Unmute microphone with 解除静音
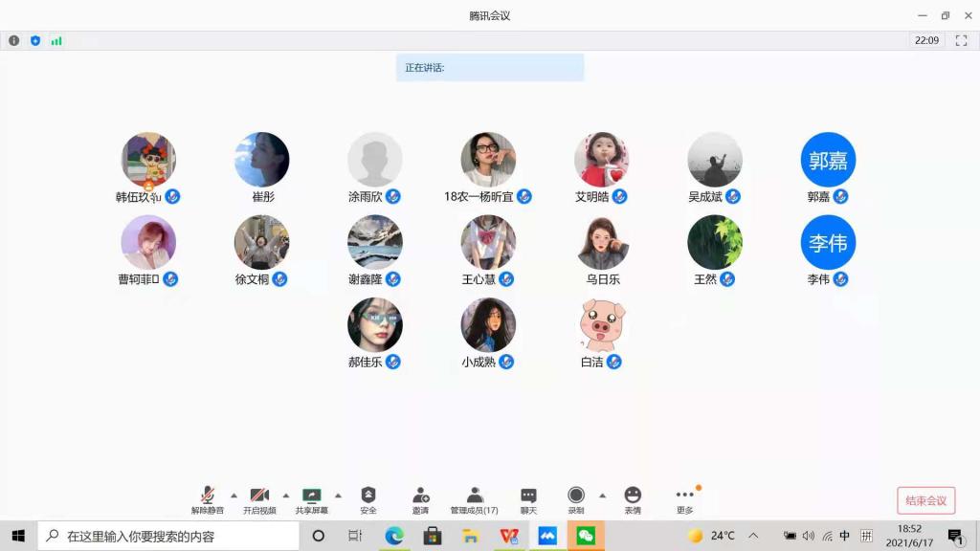The height and width of the screenshot is (551, 980). coord(207,498)
